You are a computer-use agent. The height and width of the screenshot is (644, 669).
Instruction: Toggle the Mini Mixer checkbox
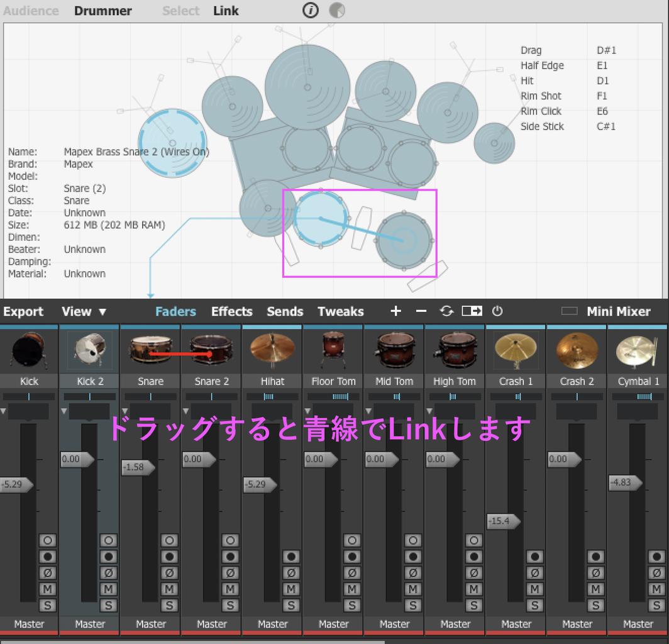[569, 311]
